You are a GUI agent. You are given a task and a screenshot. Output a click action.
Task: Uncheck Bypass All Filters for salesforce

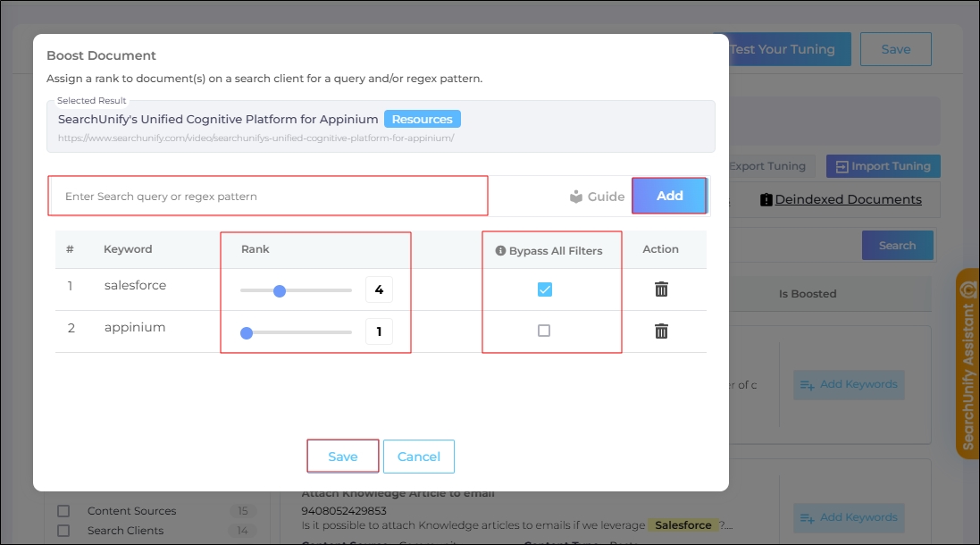[544, 289]
